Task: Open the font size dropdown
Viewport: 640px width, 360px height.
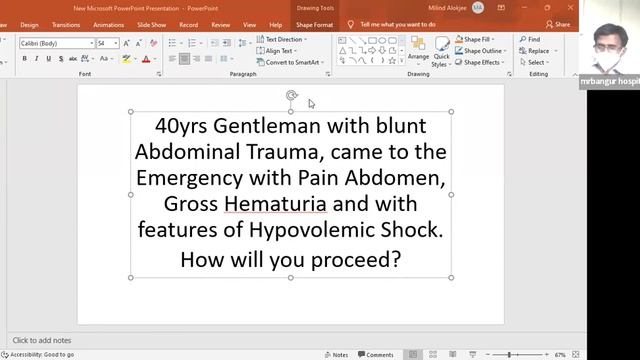Action: [x=116, y=43]
